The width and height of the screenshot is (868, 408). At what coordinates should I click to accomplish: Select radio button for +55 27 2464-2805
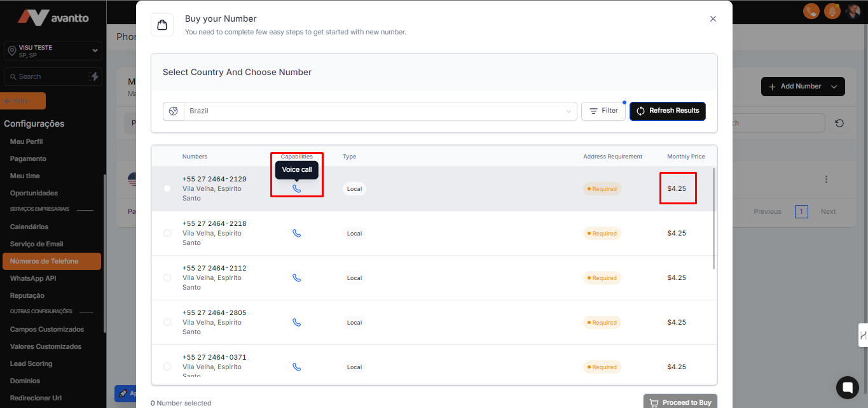(167, 322)
